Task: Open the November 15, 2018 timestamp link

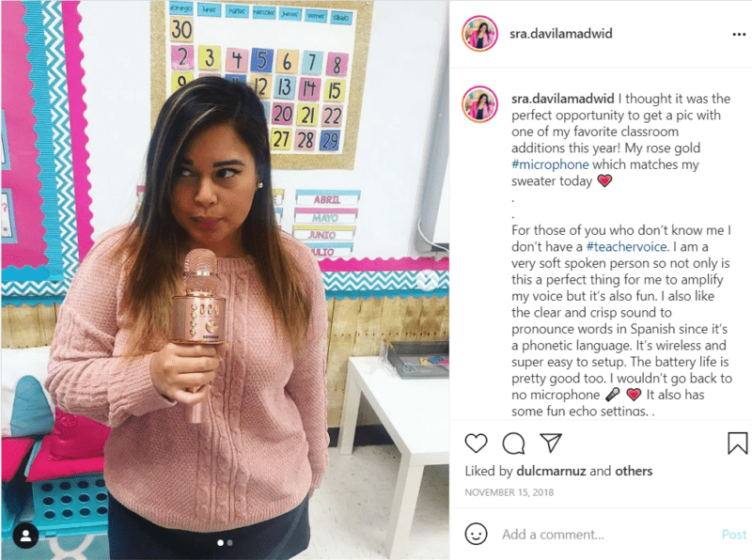Action: click(509, 492)
